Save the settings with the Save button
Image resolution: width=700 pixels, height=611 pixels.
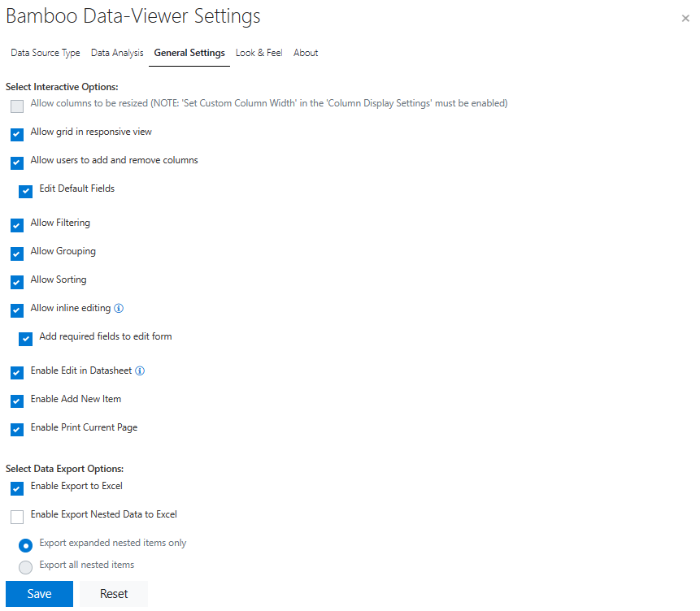39,594
